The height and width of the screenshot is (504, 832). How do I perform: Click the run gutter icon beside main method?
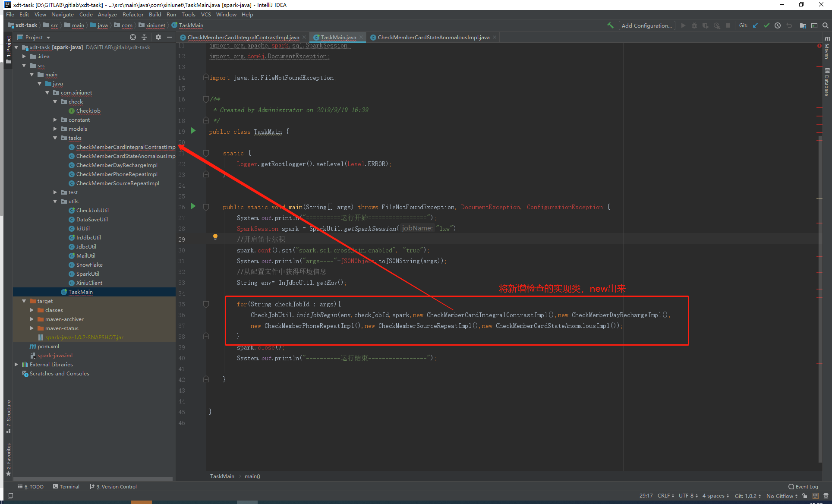pos(193,206)
